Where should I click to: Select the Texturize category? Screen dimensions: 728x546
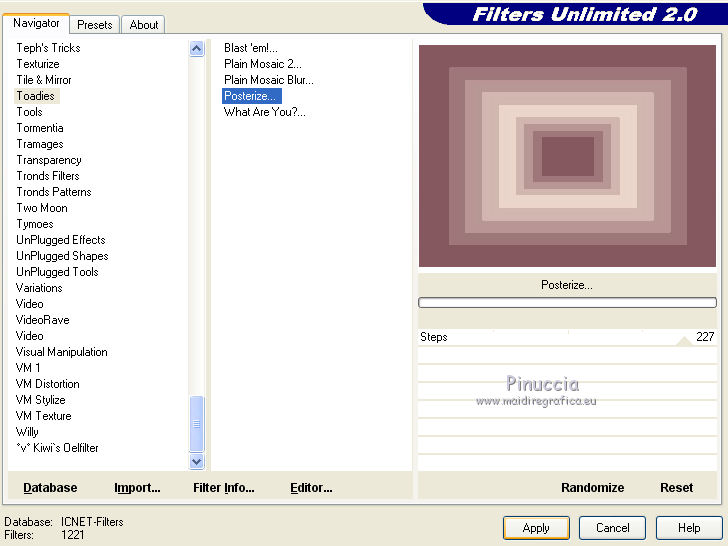[x=38, y=64]
